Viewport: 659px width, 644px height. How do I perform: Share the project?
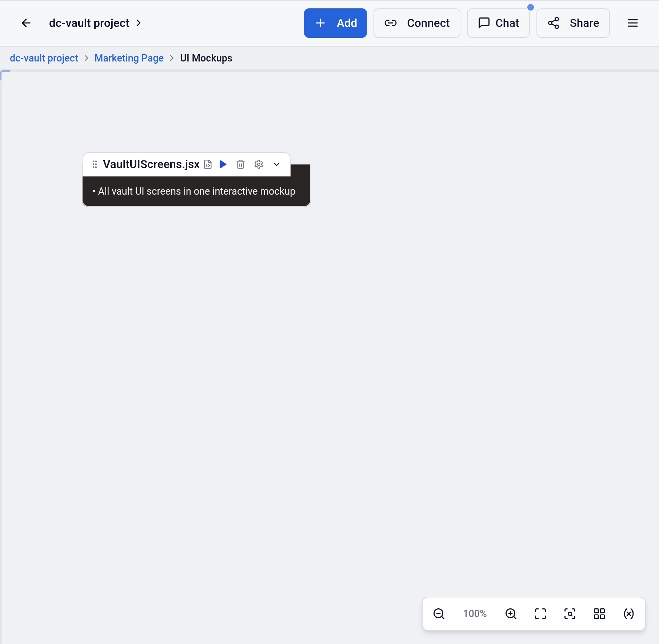[573, 23]
